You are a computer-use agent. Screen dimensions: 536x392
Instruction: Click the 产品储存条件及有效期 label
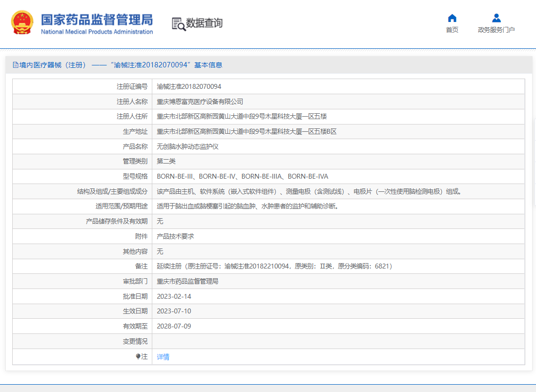(x=117, y=222)
